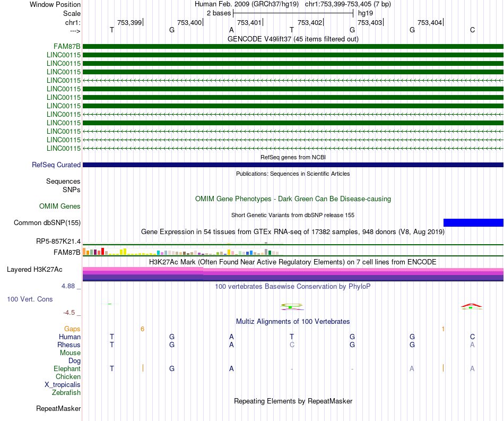504x421 pixels.
Task: Open the GENCODE V49lift37 track title
Action: point(293,39)
